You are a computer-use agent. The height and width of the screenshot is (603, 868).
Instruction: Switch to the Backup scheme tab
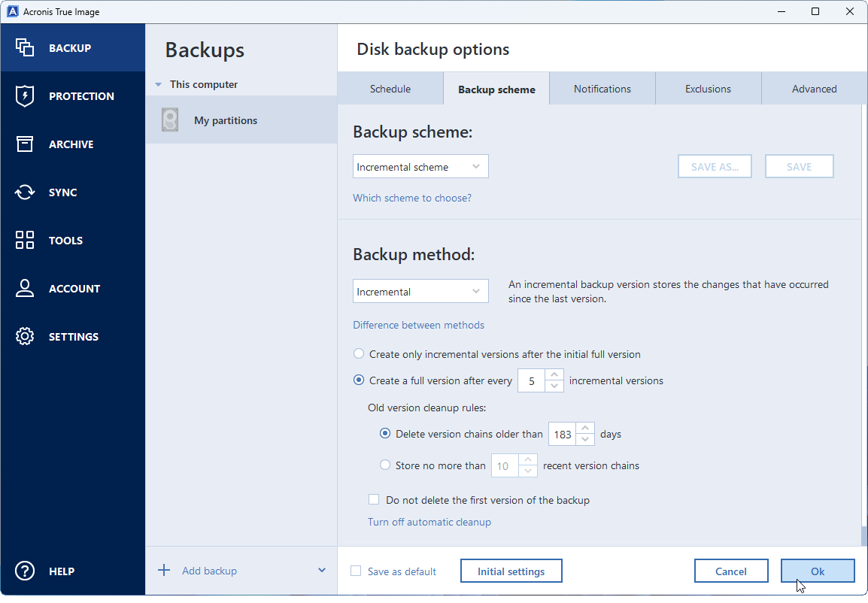(496, 89)
